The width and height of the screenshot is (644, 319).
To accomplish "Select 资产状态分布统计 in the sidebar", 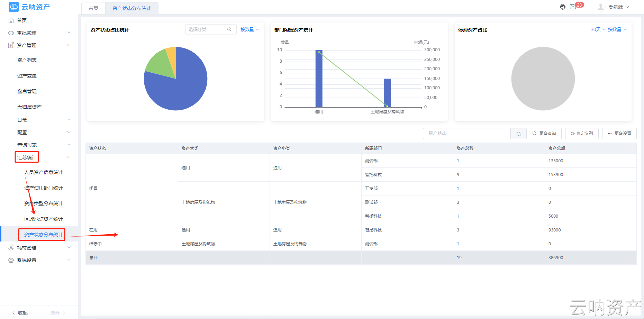I will click(x=44, y=235).
